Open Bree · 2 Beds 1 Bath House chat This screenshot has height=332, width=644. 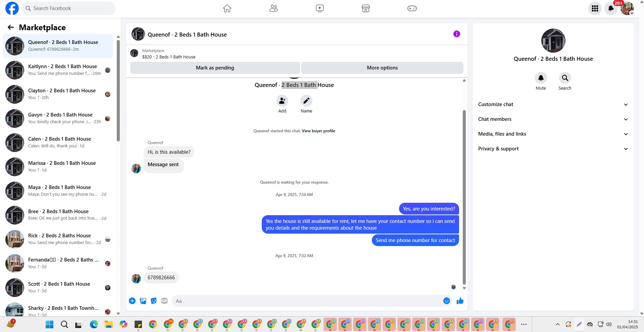58,215
